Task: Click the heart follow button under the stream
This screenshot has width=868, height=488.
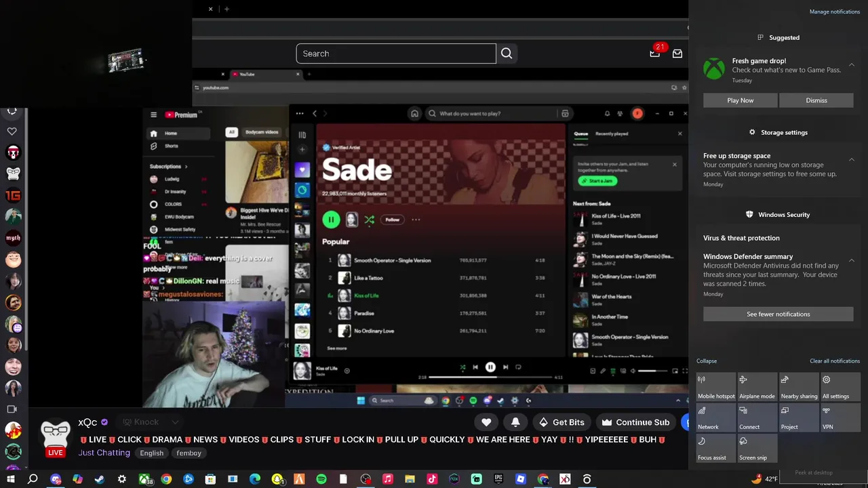Action: (x=486, y=422)
